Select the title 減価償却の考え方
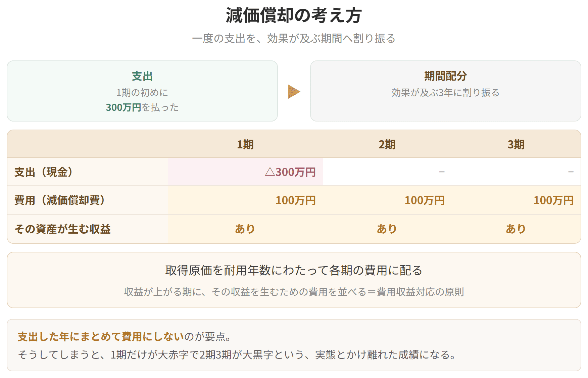 [x=294, y=15]
